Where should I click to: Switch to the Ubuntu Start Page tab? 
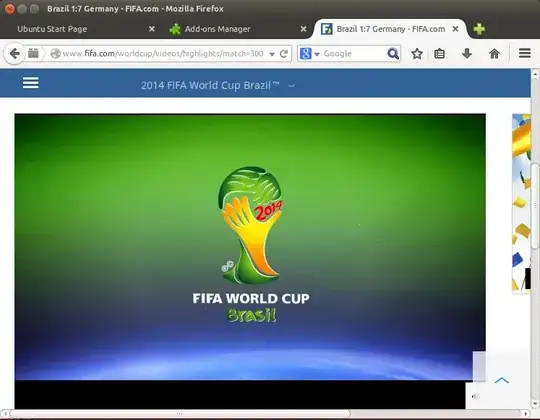point(52,29)
